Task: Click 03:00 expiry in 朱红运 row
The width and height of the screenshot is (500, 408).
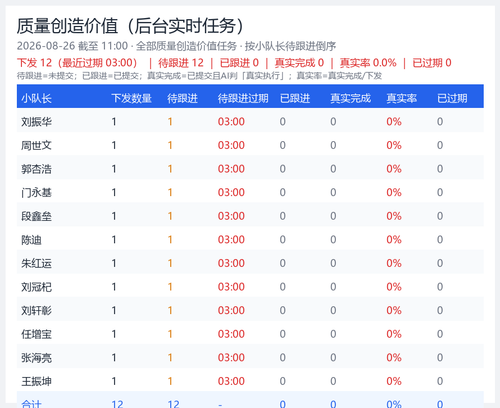Action: click(x=231, y=263)
